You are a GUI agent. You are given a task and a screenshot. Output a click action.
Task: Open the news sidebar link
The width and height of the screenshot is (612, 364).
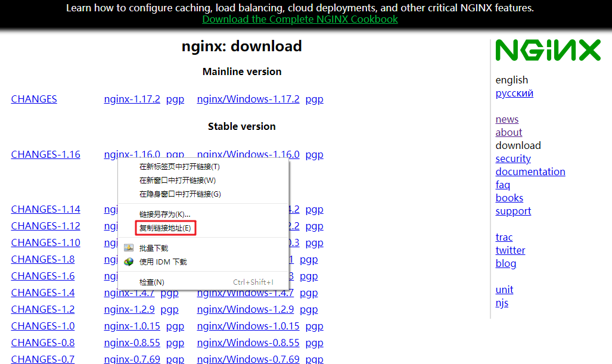(x=507, y=119)
